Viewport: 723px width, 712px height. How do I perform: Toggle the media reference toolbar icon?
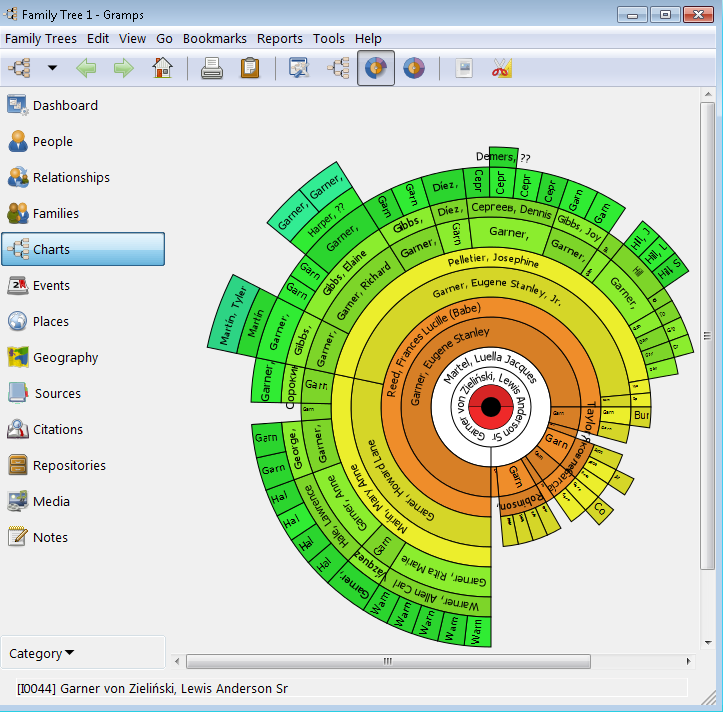(464, 68)
